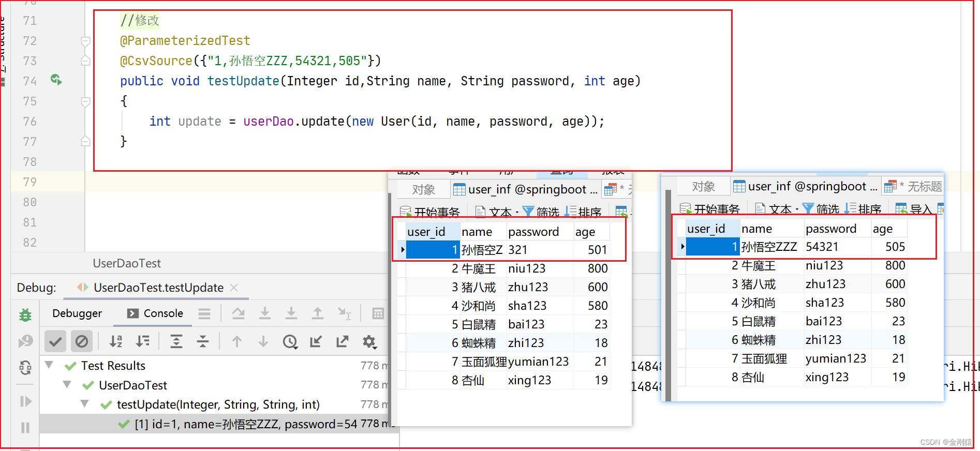Toggle auto-test rerun icon in debug sidebar
The image size is (980, 451).
(25, 368)
